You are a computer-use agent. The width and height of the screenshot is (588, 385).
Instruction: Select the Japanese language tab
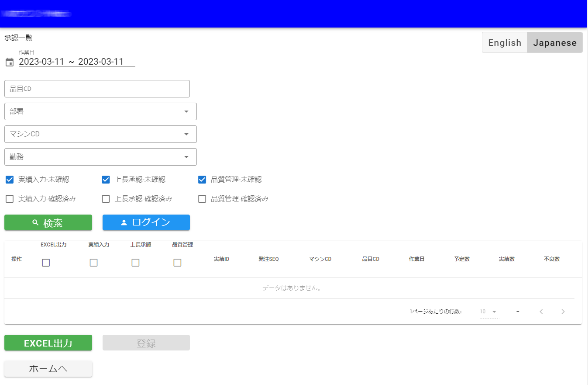click(555, 43)
